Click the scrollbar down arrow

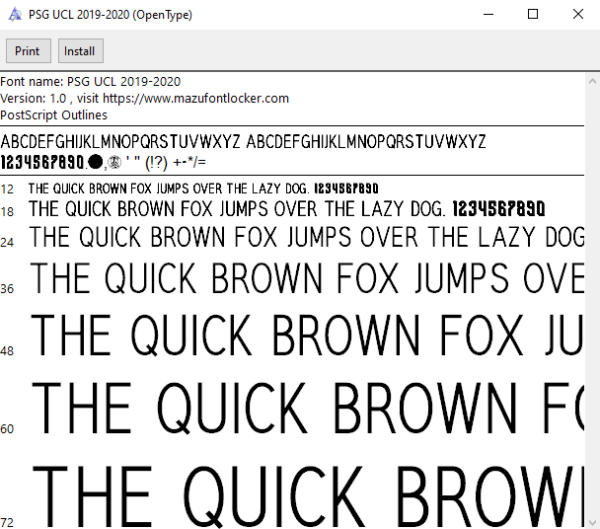click(592, 522)
